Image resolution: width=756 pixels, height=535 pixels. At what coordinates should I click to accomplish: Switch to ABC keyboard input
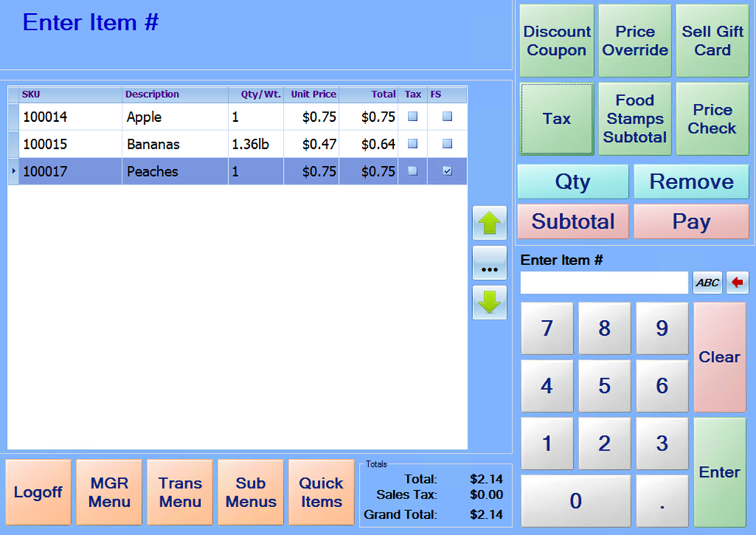pos(707,282)
